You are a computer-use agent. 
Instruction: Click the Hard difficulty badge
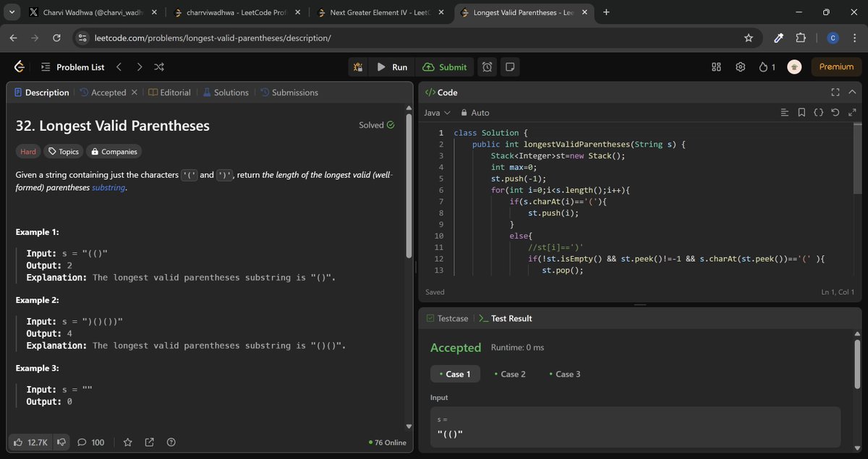[28, 152]
